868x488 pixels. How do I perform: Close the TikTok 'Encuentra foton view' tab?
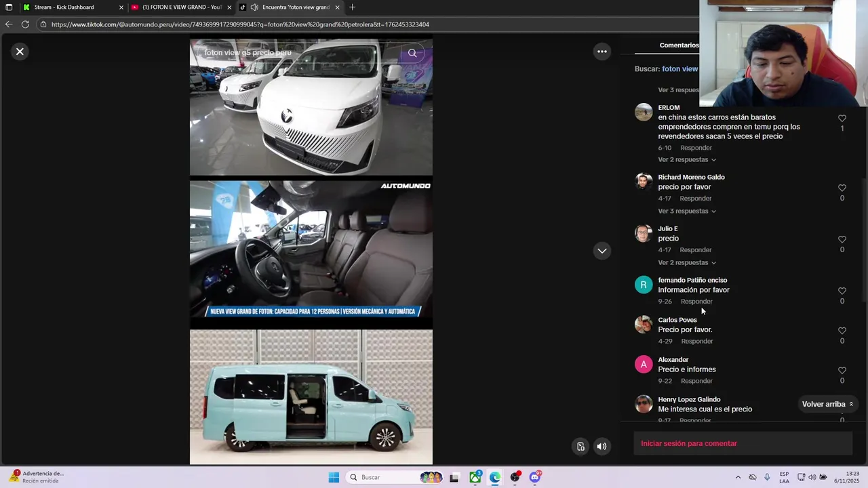coord(336,7)
